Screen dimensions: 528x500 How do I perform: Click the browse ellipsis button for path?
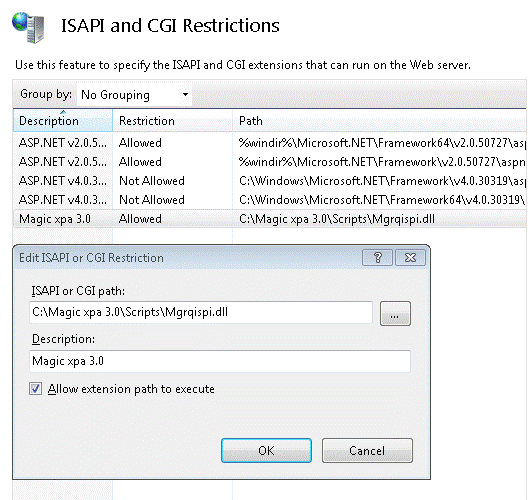pyautogui.click(x=395, y=313)
